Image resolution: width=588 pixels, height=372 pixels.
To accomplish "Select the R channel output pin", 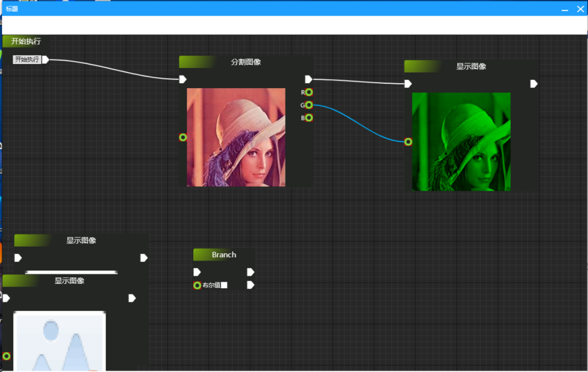I will click(x=309, y=92).
